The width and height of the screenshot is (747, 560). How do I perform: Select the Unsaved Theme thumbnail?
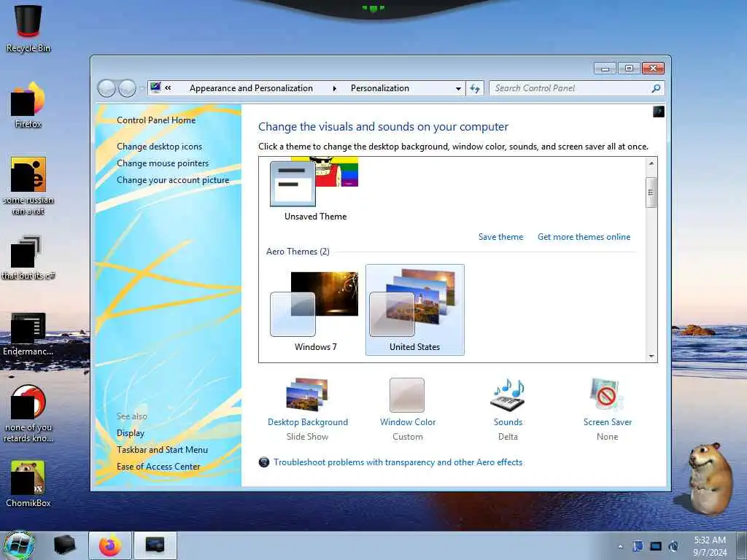tap(315, 189)
